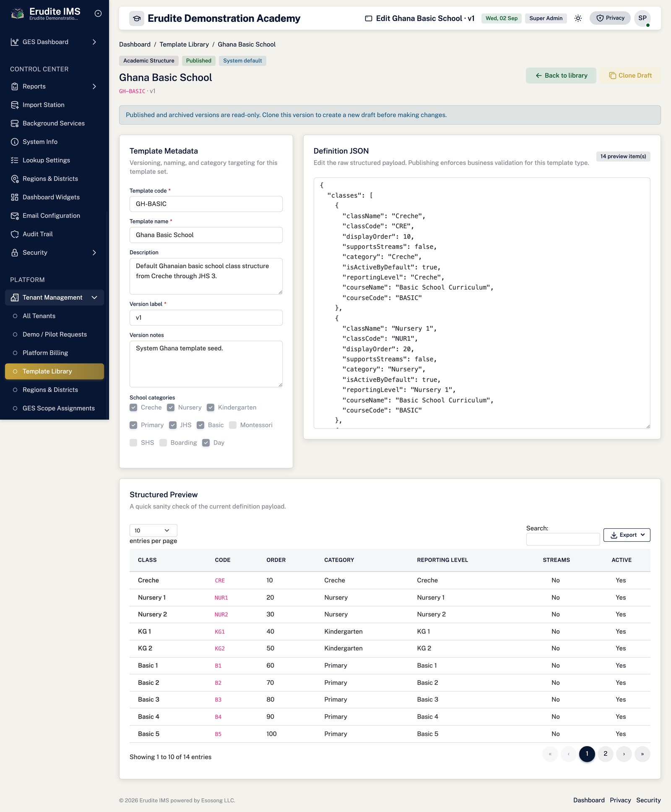Toggle the Boarding category checkbox
Screen dimensions: 671x812
pyautogui.click(x=163, y=443)
